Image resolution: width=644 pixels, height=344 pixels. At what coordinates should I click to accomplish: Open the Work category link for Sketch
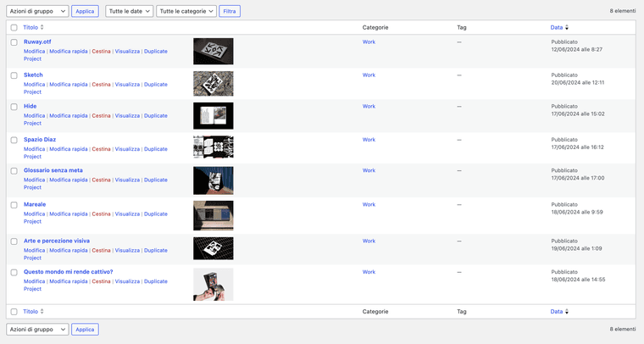click(x=369, y=75)
